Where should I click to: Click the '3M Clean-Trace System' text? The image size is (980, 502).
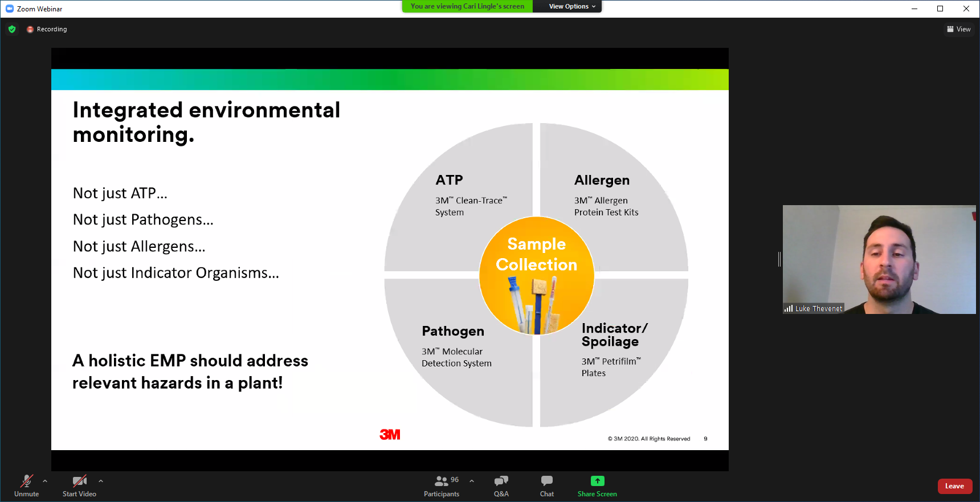pos(471,206)
